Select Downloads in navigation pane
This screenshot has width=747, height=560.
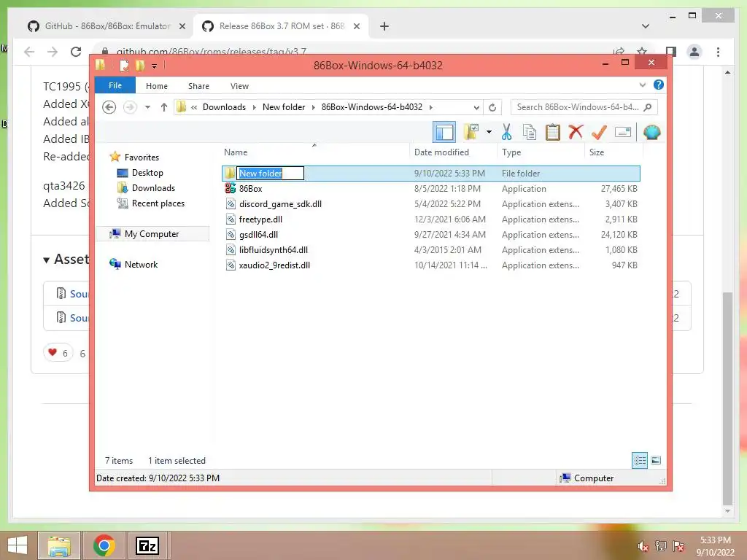(x=153, y=187)
